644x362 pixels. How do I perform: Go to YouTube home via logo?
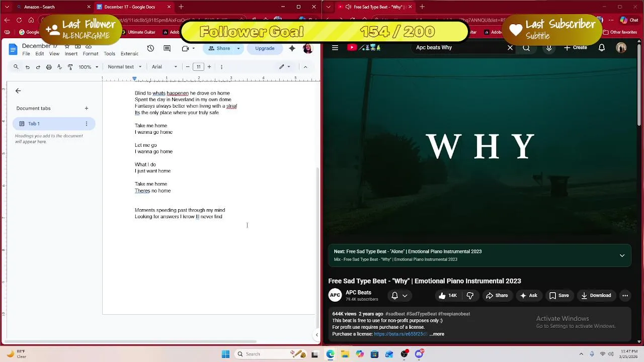(363, 48)
